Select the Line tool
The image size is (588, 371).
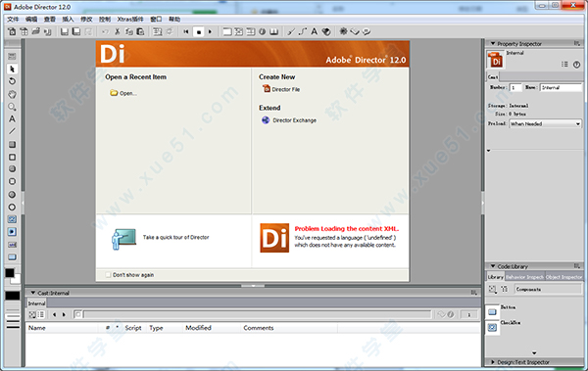pos(12,131)
